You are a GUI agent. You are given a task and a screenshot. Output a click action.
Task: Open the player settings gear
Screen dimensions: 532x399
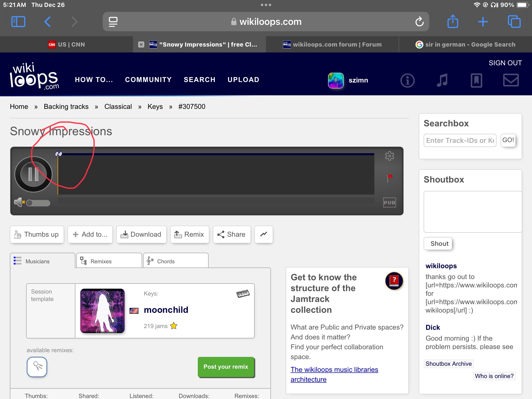click(389, 156)
